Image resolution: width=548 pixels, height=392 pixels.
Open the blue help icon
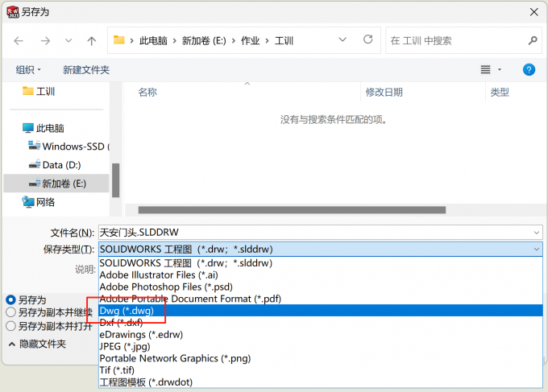(529, 70)
